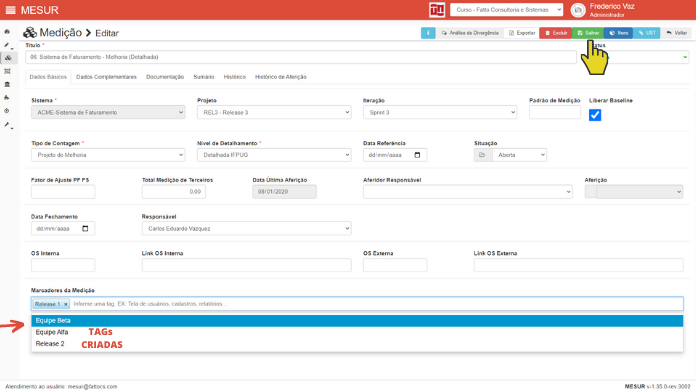Open the Tipo de Contagem dropdown
This screenshot has width=696, height=392.
click(x=108, y=155)
